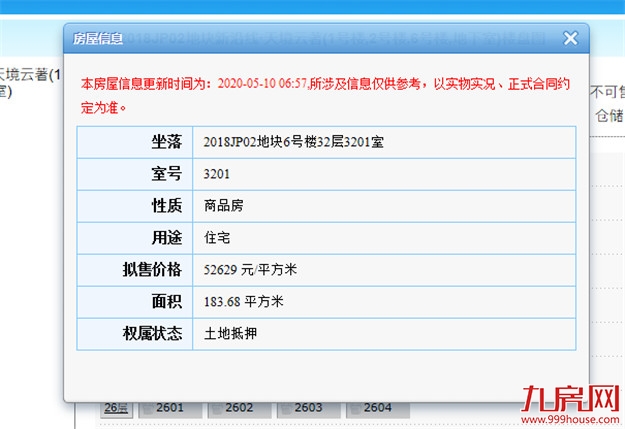Close the 房屋信息 dialog
This screenshot has height=429, width=625.
coord(570,38)
